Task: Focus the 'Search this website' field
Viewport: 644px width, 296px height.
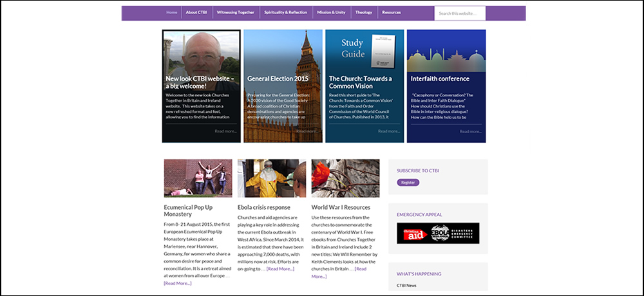Action: coord(460,13)
